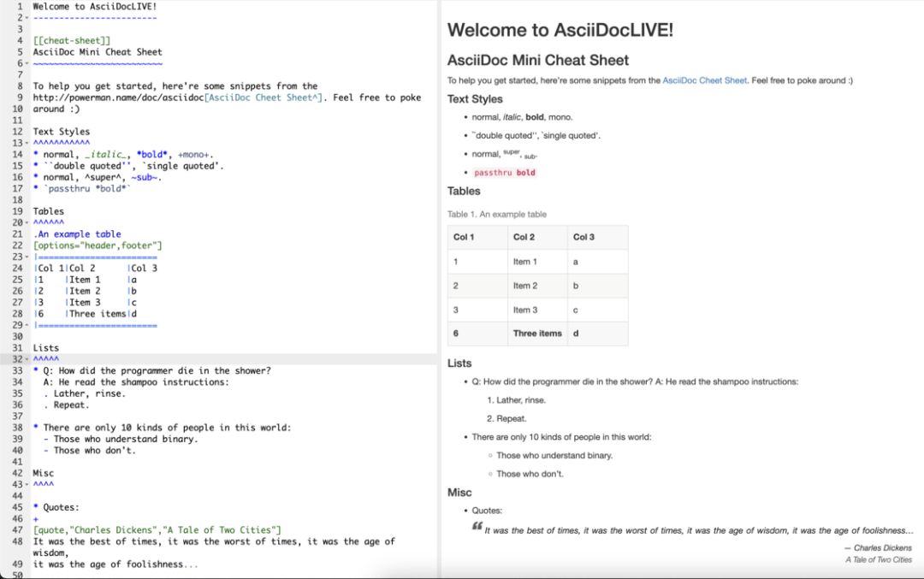Click the "Those who don't." bullet in preview
Viewport: 924px width, 579px height.
pyautogui.click(x=530, y=474)
